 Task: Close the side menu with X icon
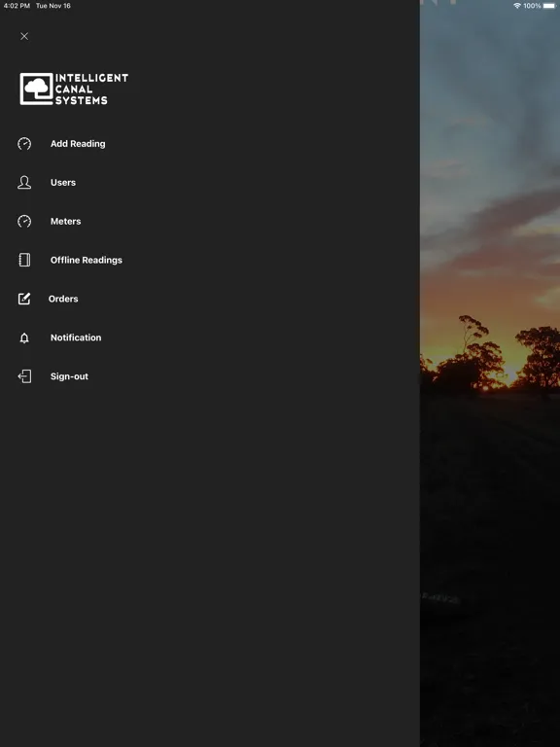[24, 36]
